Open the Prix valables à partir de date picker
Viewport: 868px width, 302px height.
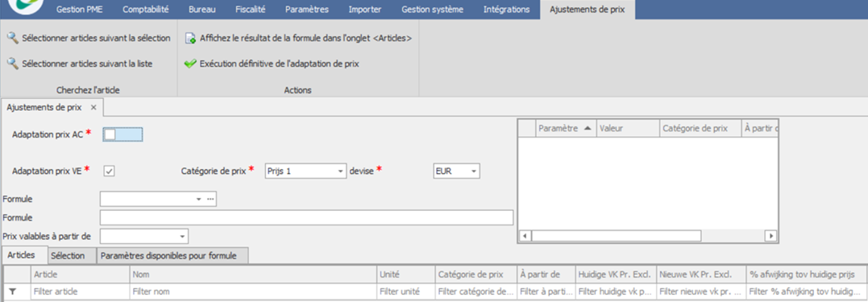pyautogui.click(x=182, y=236)
